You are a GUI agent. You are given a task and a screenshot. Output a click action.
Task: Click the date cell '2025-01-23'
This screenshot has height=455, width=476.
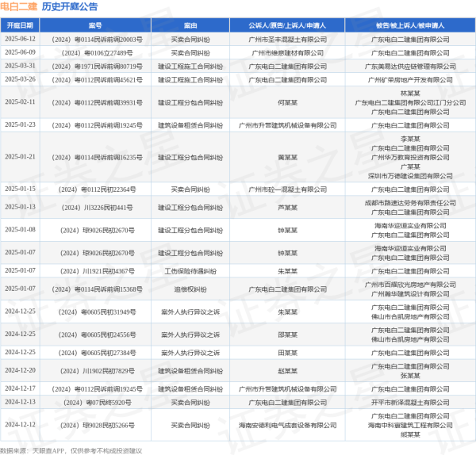(x=20, y=124)
